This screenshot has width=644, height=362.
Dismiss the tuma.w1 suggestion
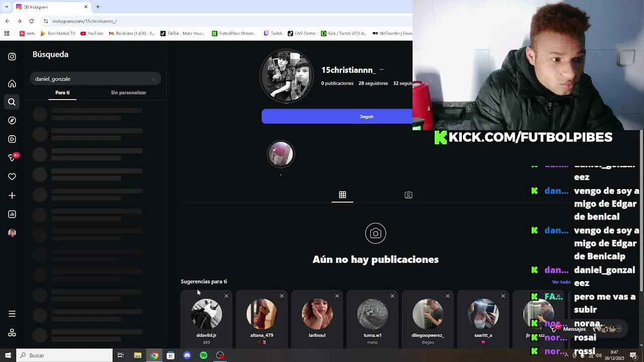coord(392,296)
